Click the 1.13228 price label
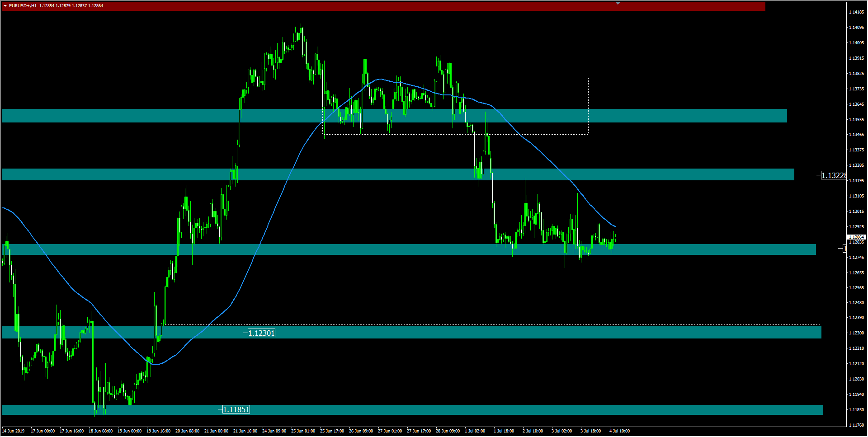Image resolution: width=868 pixels, height=437 pixels. 833,175
